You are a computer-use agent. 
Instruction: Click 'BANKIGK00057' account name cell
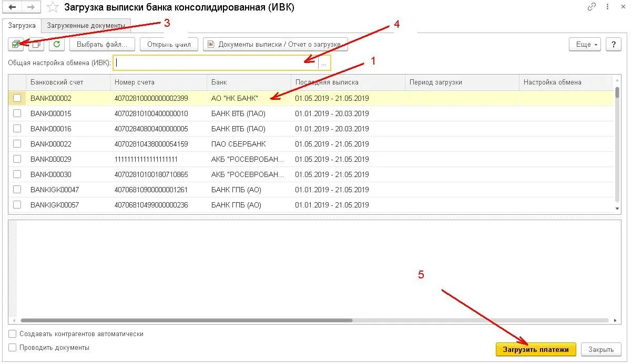click(68, 205)
